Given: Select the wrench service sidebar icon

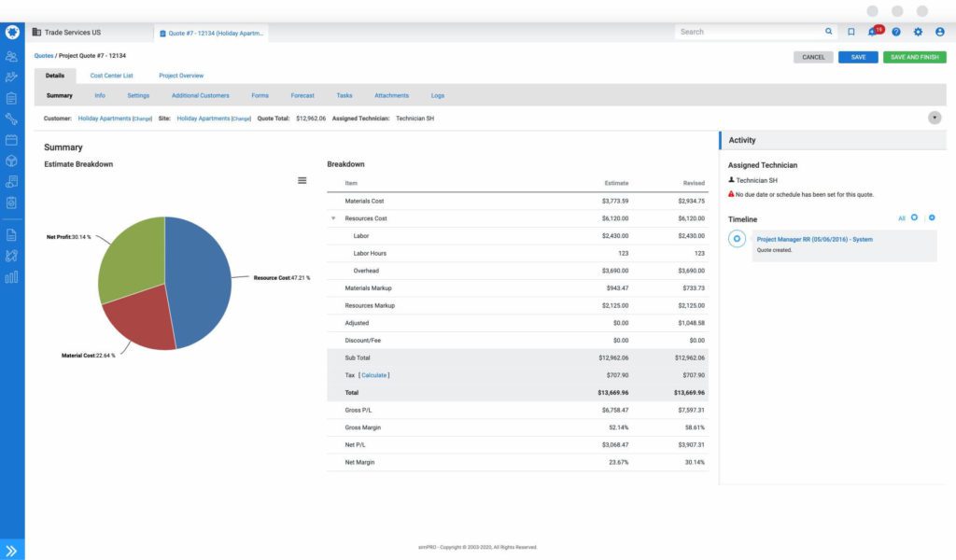Looking at the screenshot, I should click(11, 119).
